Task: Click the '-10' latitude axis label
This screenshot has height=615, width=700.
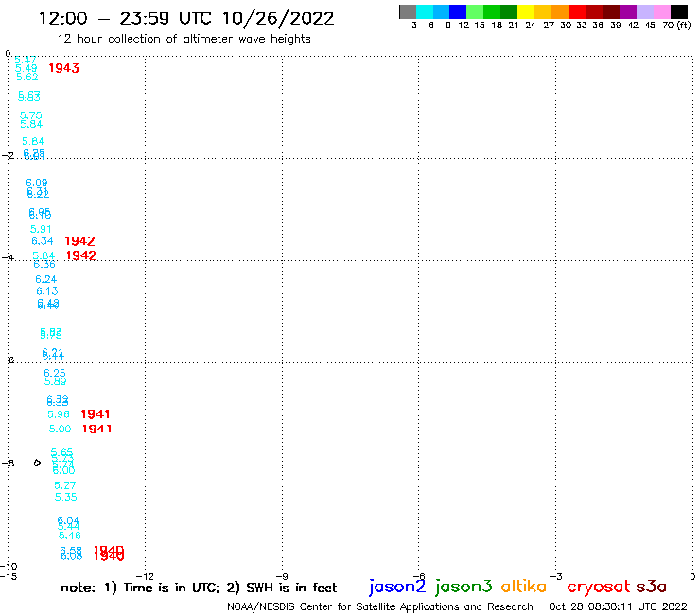Action: tap(9, 567)
